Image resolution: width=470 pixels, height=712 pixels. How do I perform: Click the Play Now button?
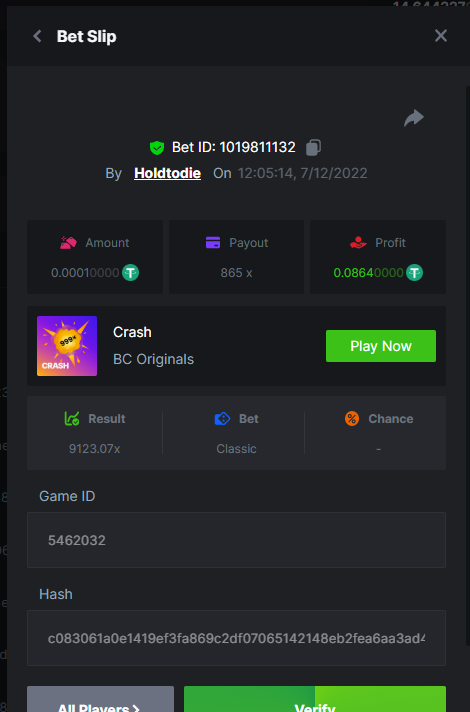point(381,346)
